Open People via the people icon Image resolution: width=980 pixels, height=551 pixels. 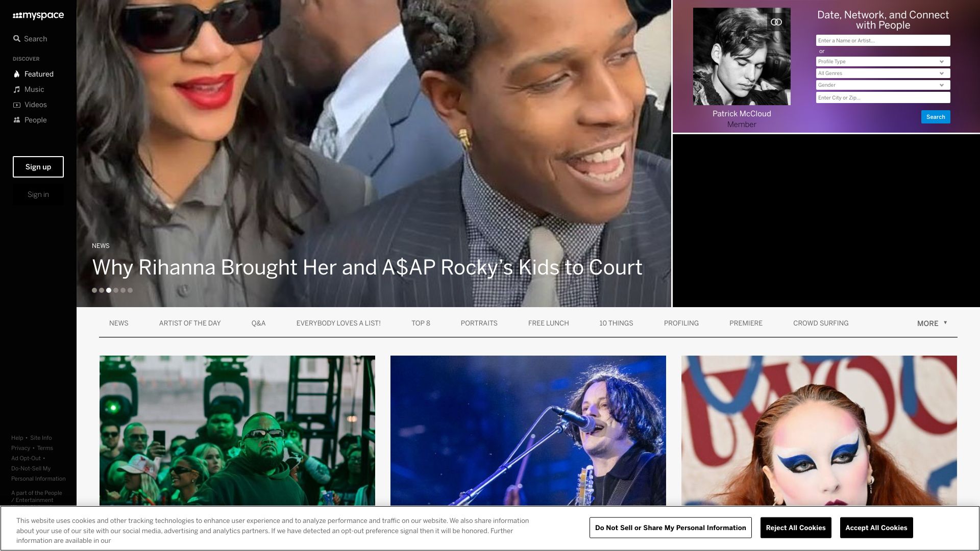pos(17,120)
